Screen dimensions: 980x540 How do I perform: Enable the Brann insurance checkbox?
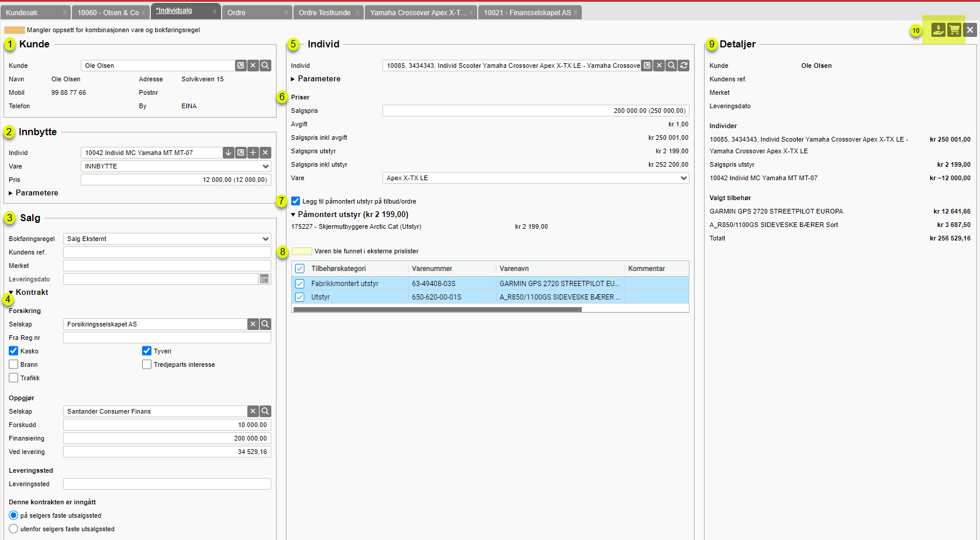pyautogui.click(x=13, y=364)
